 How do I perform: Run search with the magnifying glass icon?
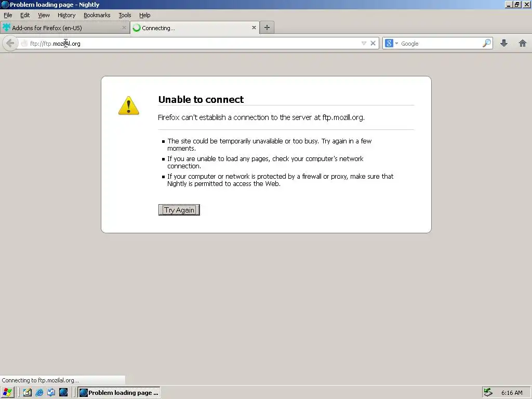486,44
